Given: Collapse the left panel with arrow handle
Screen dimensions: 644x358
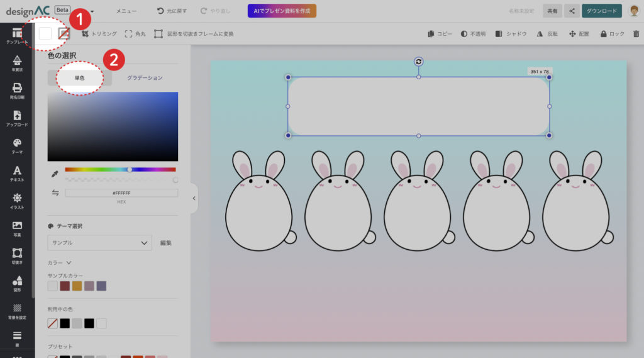Looking at the screenshot, I should point(194,198).
